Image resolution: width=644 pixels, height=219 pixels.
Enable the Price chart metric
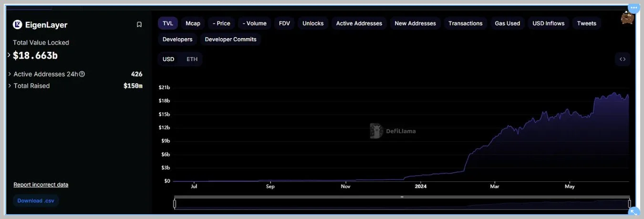pyautogui.click(x=221, y=23)
